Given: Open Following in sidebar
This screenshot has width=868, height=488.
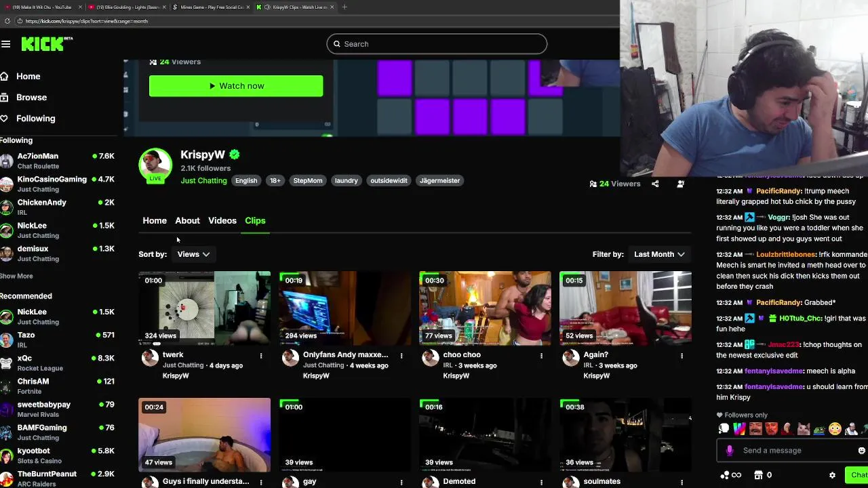Looking at the screenshot, I should [36, 119].
